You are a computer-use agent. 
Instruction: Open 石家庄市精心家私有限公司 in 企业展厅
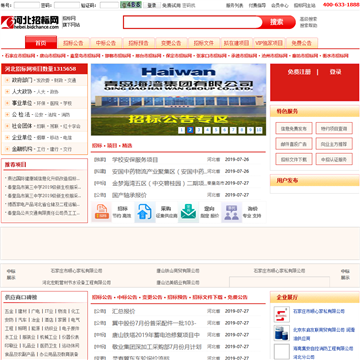tap(319, 311)
